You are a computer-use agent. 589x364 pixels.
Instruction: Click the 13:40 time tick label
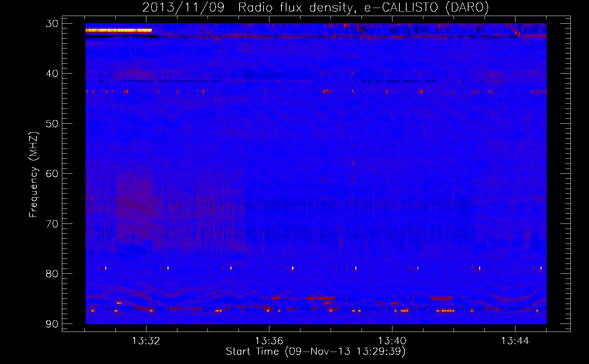(392, 341)
